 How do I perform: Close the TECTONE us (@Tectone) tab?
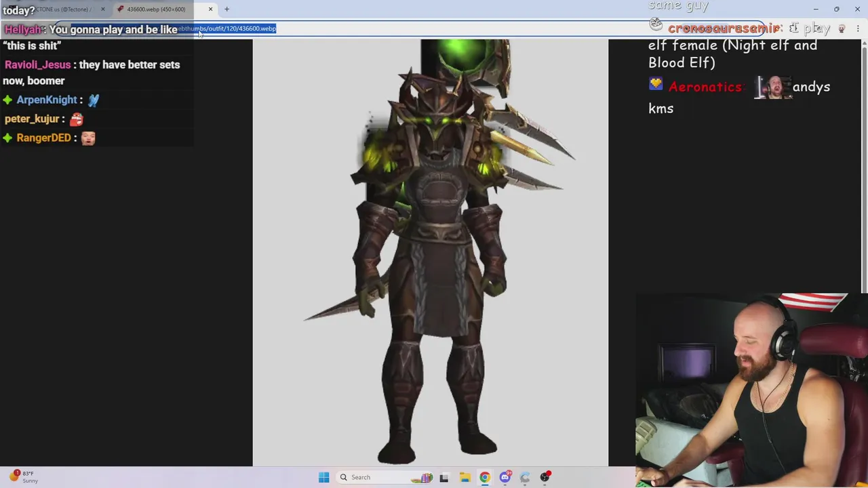point(102,9)
